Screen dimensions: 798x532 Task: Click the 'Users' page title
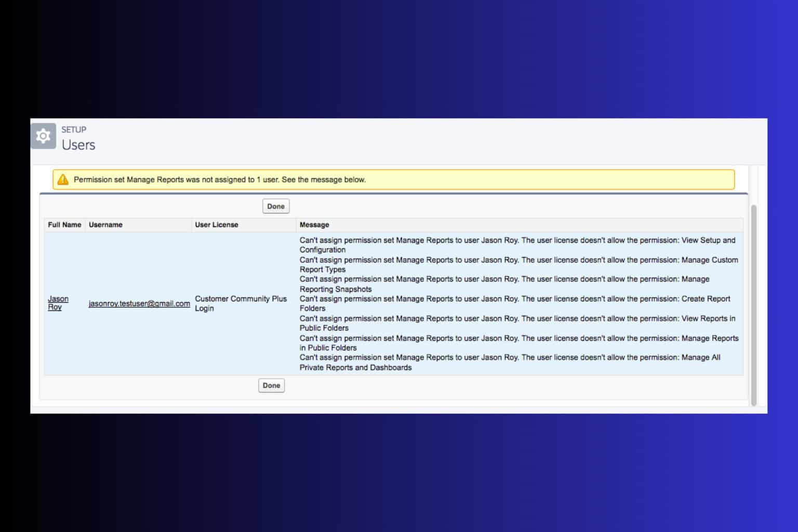[x=78, y=145]
